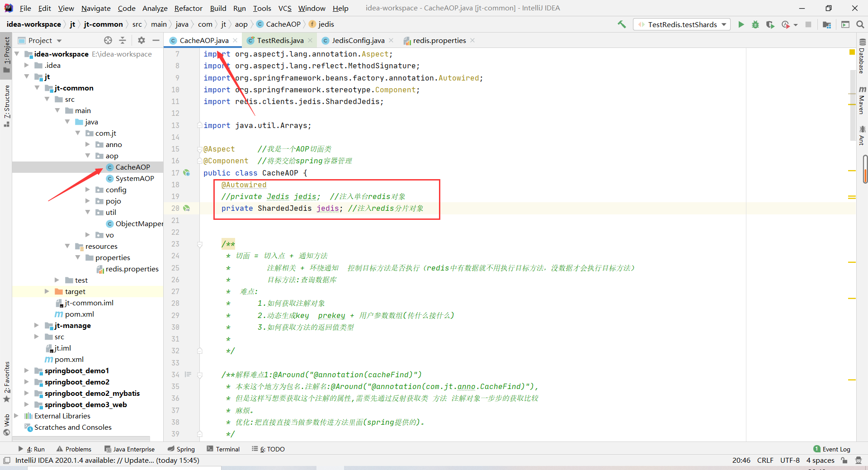Open the run configuration dropdown TestRedis.testShards

pos(682,24)
